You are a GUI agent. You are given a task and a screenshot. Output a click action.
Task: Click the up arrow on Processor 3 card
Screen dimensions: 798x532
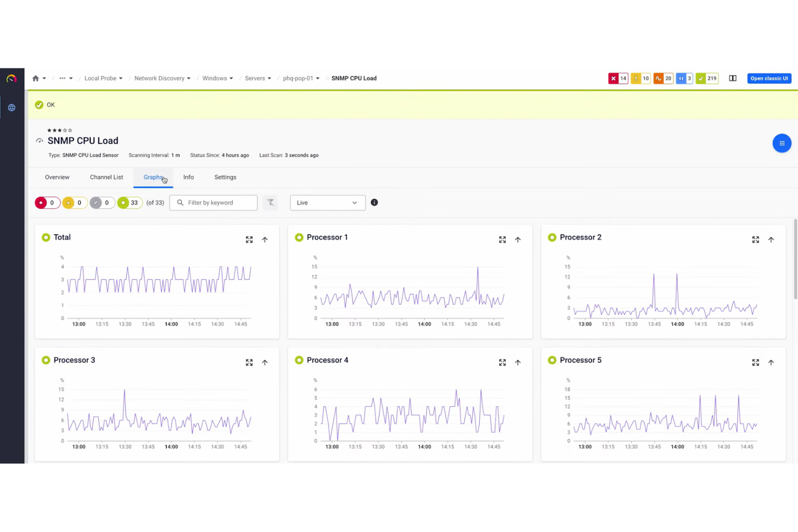pyautogui.click(x=265, y=363)
